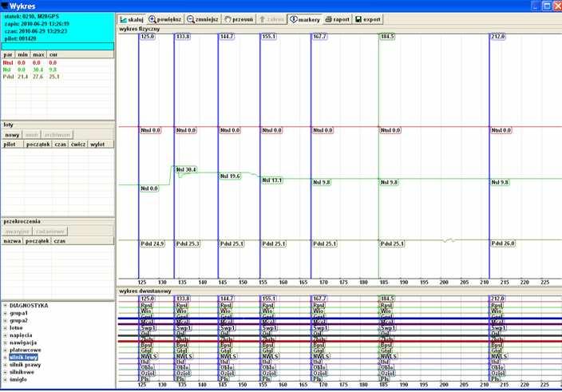Screen dimensions: 562x392
Task: Click the par column header
Action: [8, 54]
